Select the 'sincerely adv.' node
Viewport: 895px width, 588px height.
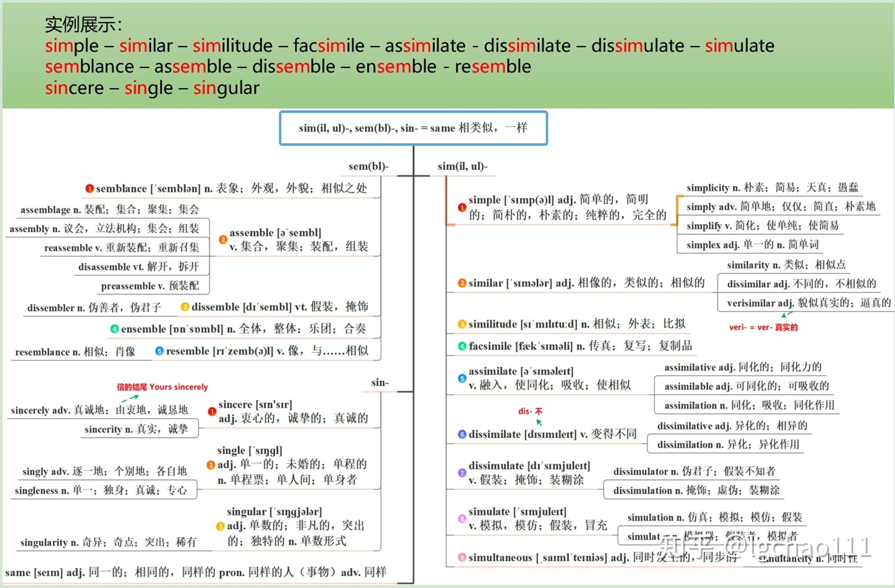point(99,410)
